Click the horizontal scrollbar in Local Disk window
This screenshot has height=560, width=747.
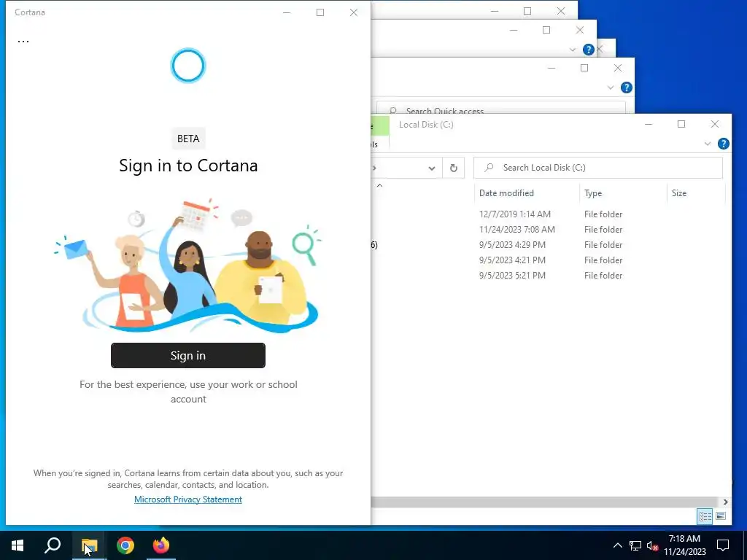point(543,502)
